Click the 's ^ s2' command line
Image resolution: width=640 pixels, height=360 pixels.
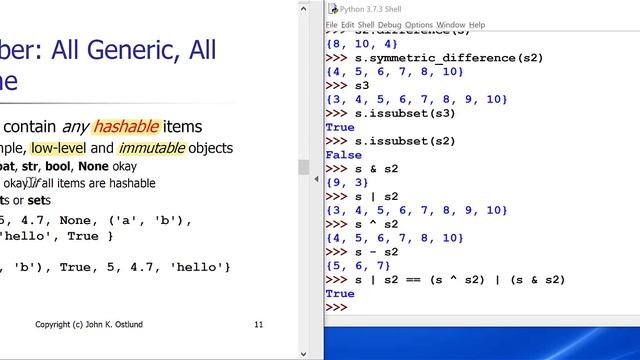pyautogui.click(x=362, y=224)
